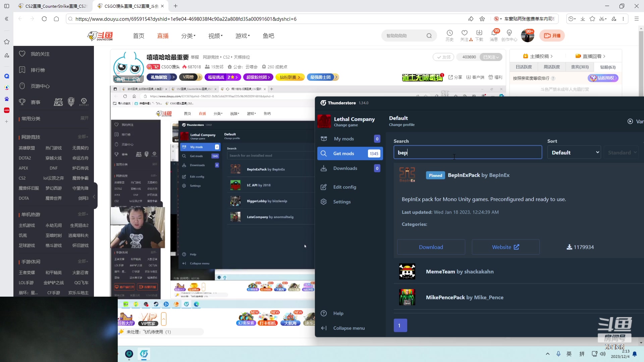Go to Douyu 直播 tab

(163, 36)
